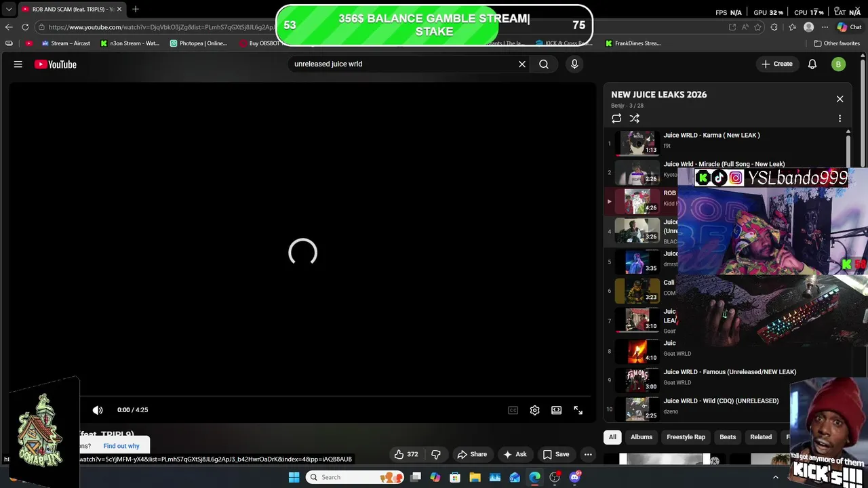
Task: Open browser tab list dropdown
Action: click(x=9, y=9)
